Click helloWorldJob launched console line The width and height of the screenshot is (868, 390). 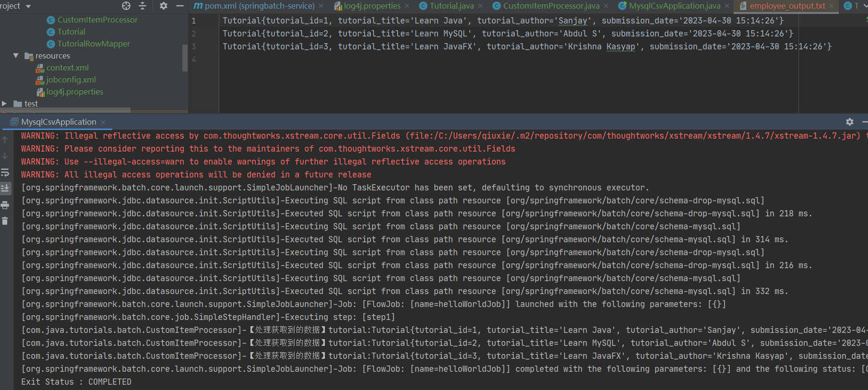(374, 304)
